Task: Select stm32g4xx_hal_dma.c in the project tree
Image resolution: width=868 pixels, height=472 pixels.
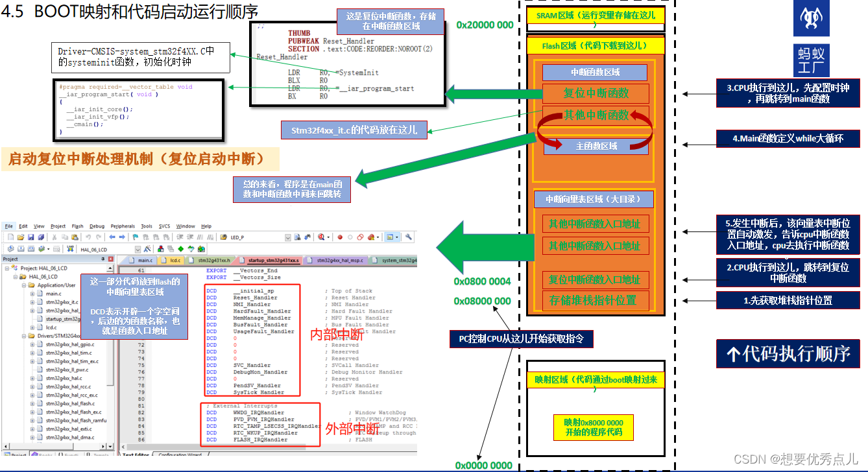Action: coord(70,438)
